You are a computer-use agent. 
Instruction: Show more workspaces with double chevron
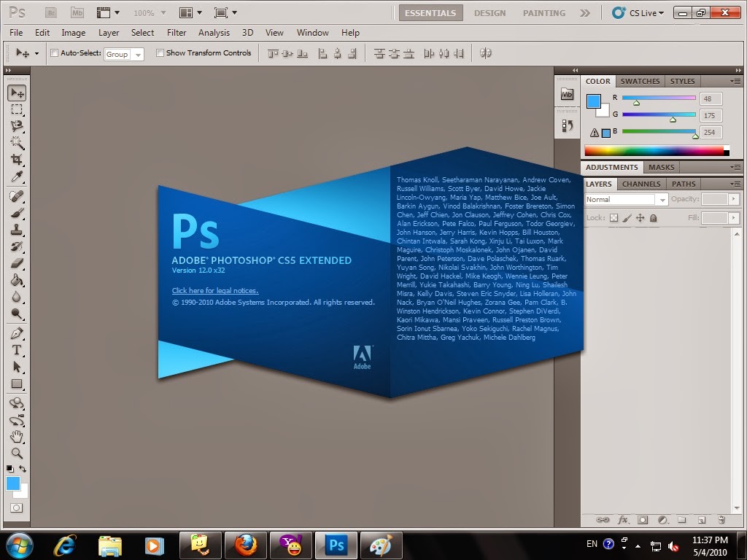[x=584, y=13]
